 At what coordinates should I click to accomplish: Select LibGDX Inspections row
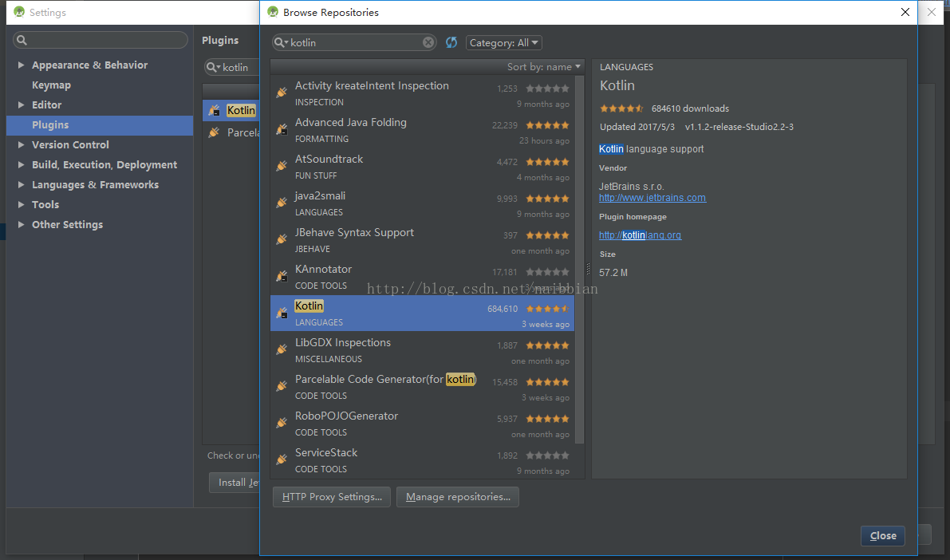coord(422,350)
